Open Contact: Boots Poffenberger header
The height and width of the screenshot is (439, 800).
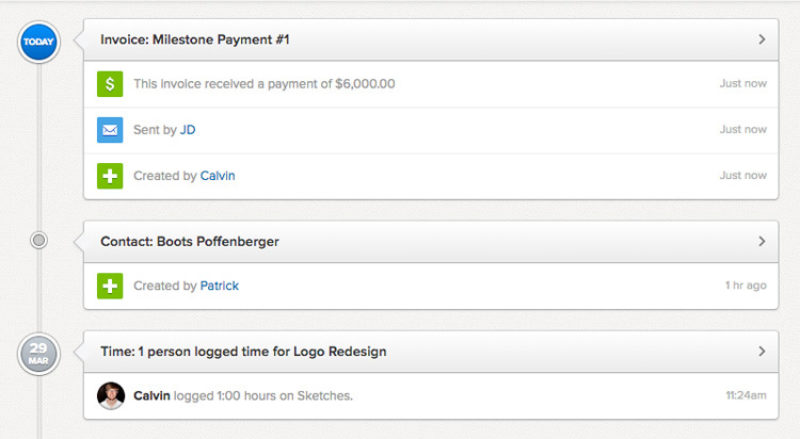click(431, 241)
